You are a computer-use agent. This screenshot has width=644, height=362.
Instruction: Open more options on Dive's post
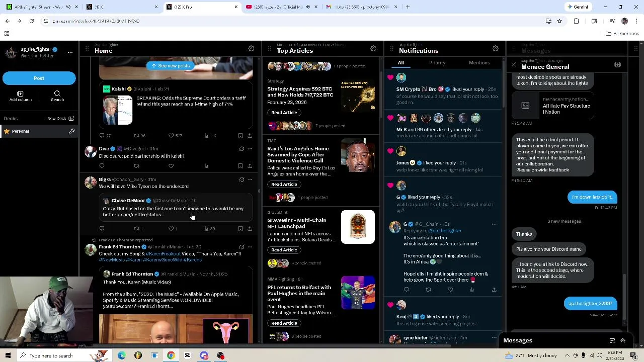click(250, 149)
